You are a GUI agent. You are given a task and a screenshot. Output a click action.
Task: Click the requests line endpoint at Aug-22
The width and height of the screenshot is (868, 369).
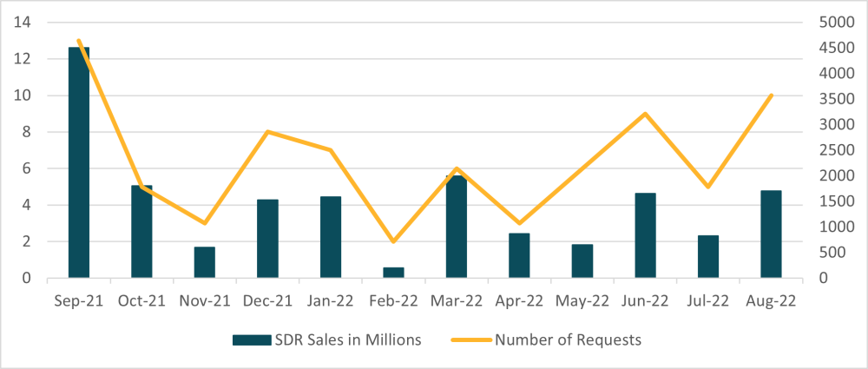(771, 95)
